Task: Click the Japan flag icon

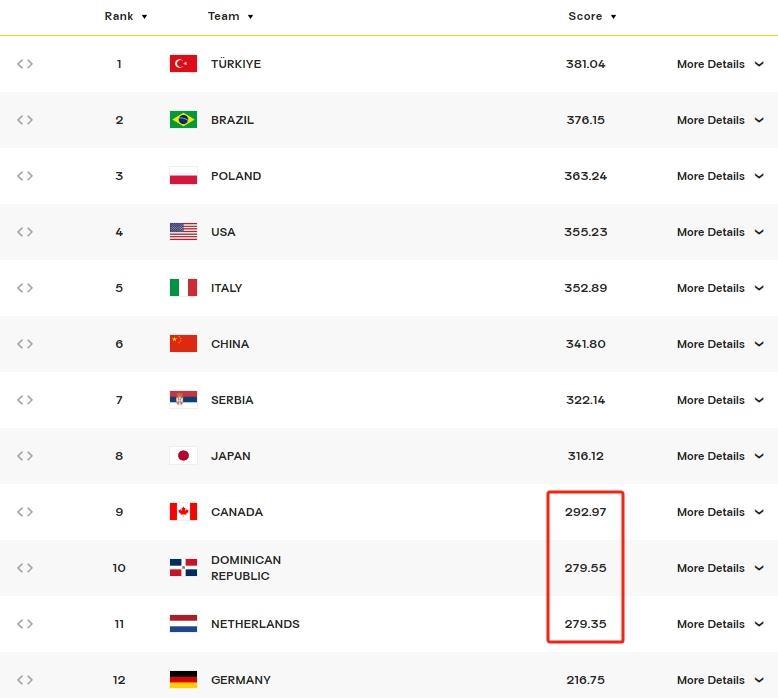Action: click(183, 456)
